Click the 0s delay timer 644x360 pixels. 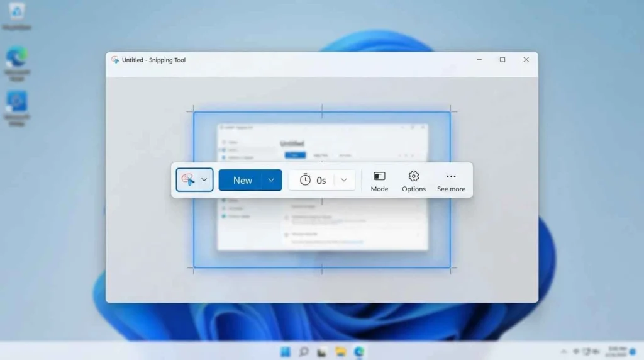[313, 180]
